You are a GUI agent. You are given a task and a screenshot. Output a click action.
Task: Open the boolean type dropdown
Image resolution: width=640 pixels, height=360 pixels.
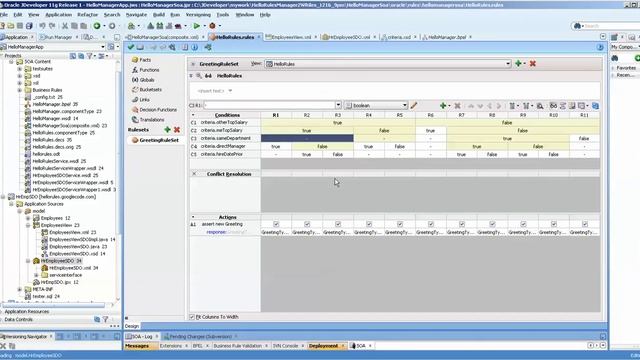click(x=404, y=105)
